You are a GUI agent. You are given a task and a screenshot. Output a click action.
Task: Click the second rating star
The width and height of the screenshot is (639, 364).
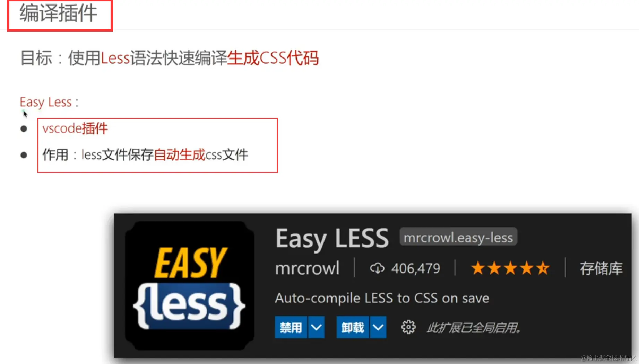(x=494, y=268)
